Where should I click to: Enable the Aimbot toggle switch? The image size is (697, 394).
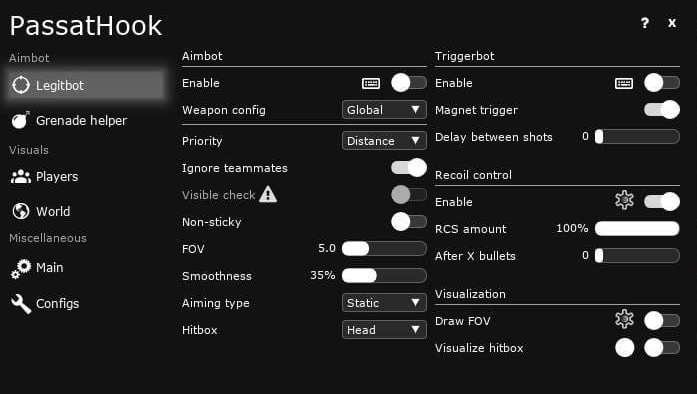coord(409,83)
